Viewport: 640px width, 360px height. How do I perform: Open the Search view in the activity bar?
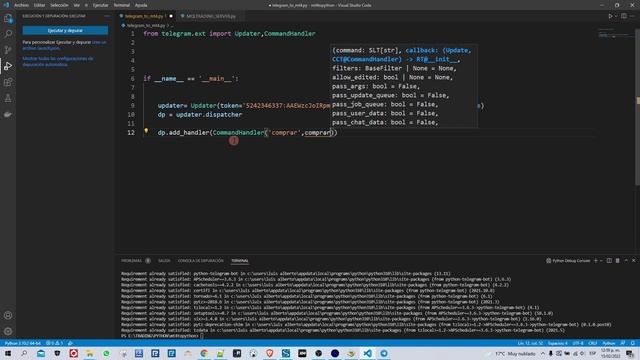[x=8, y=34]
